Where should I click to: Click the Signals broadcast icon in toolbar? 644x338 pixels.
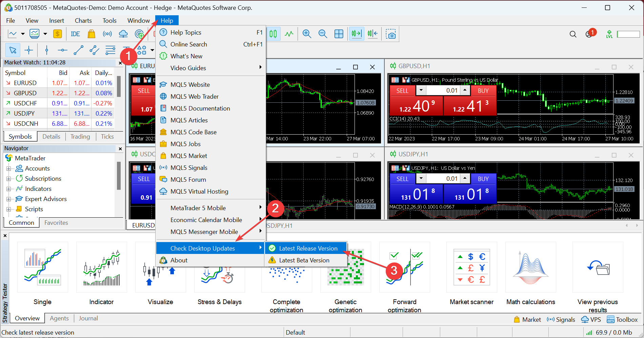(107, 34)
